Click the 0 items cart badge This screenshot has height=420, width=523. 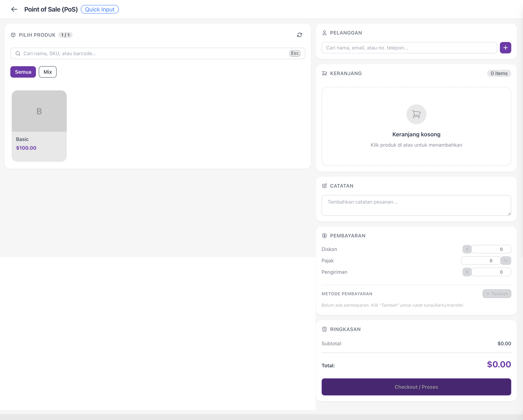coord(499,73)
